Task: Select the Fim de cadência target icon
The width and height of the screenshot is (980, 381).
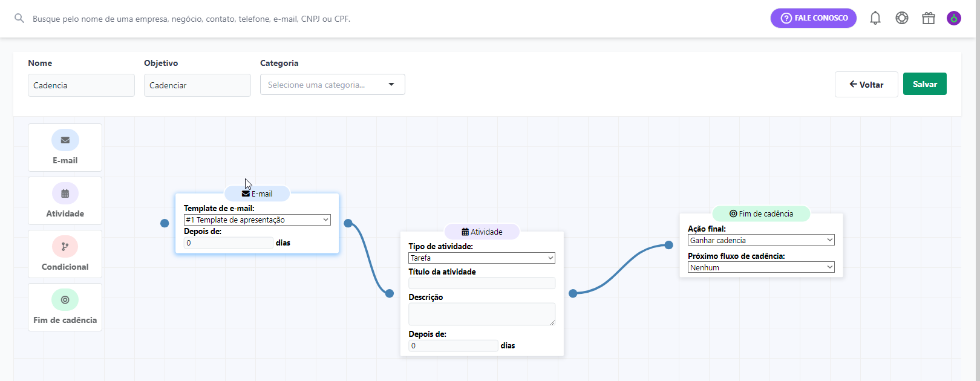Action: click(65, 300)
